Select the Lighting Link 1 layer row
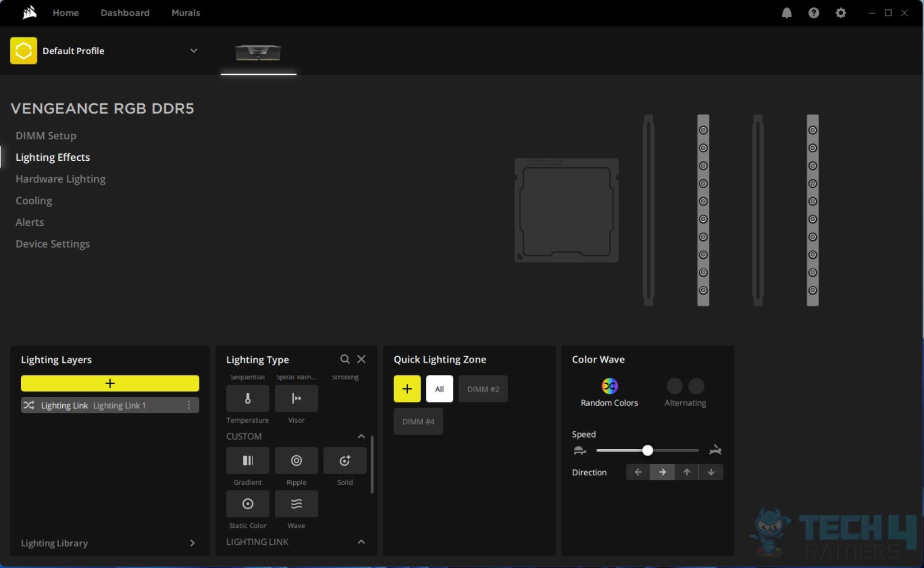The width and height of the screenshot is (924, 568). [110, 405]
